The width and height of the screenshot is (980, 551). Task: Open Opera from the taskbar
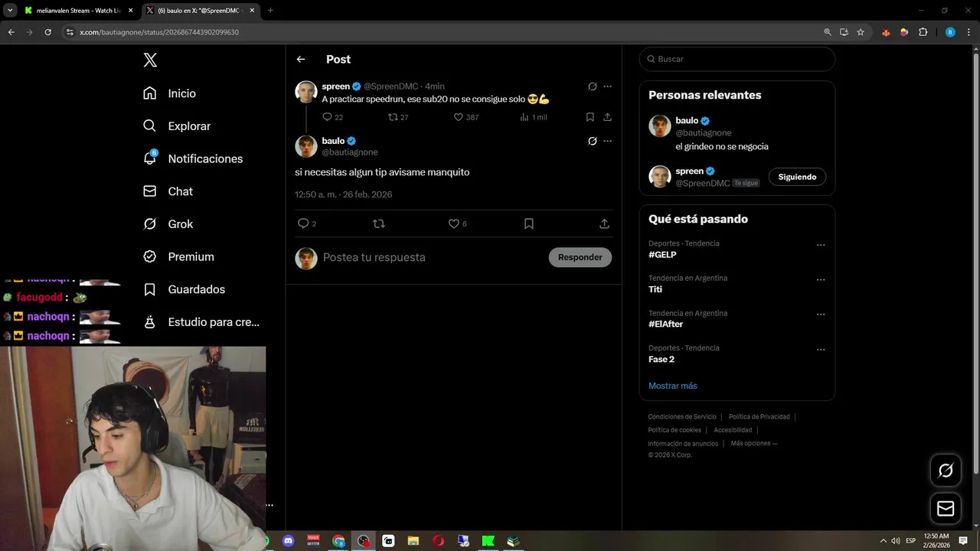438,541
